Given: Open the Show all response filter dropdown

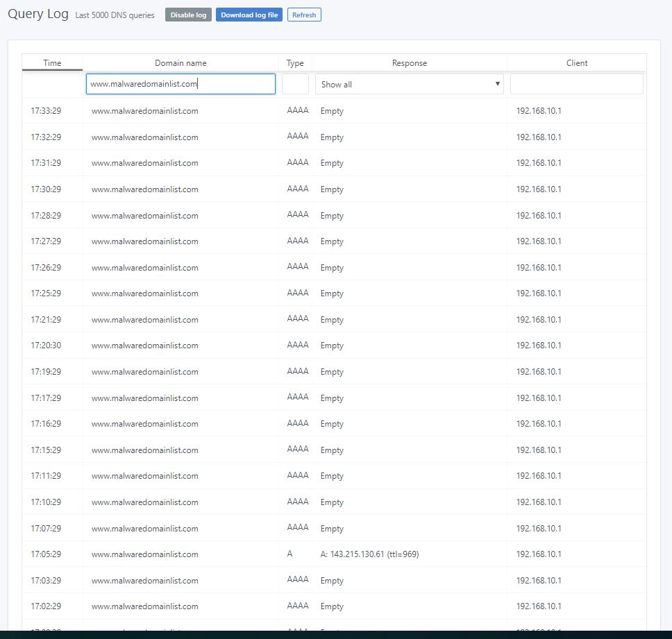Looking at the screenshot, I should pyautogui.click(x=409, y=83).
